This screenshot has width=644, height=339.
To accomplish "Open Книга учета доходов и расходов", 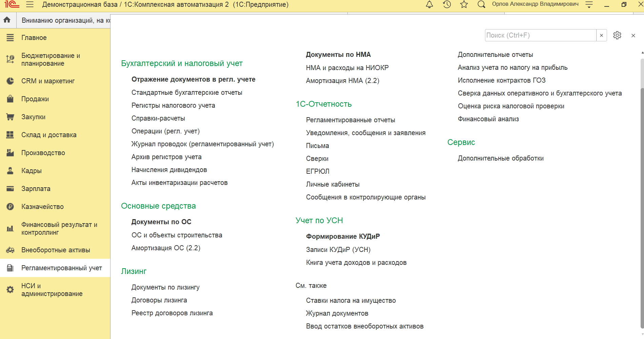I will [x=356, y=262].
